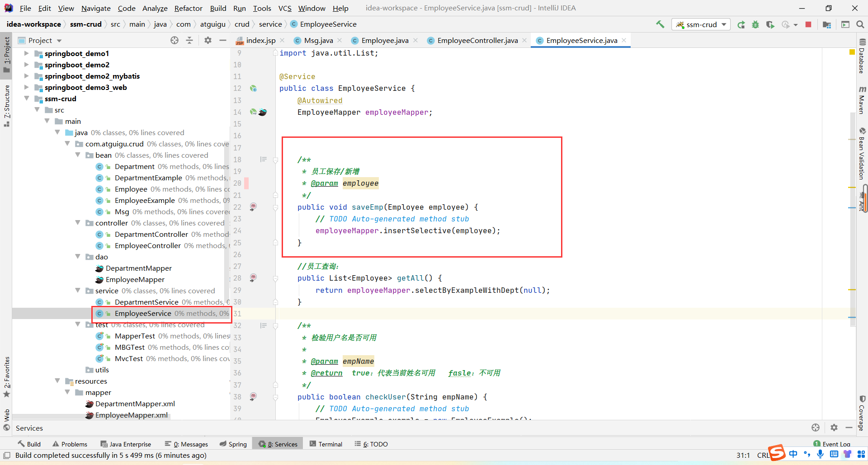Click the Services panel crosshair icon
868x465 pixels.
coord(816,427)
